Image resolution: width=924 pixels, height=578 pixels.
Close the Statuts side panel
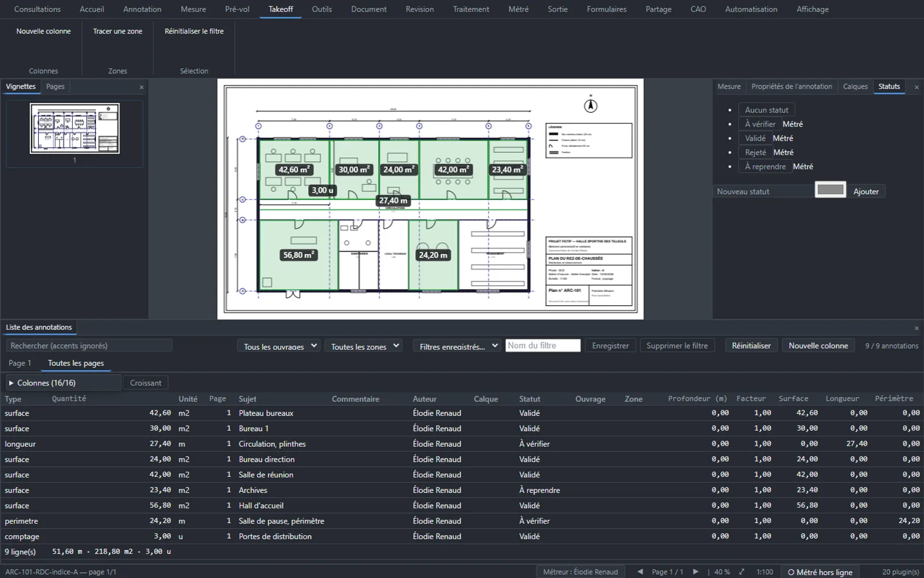click(916, 87)
